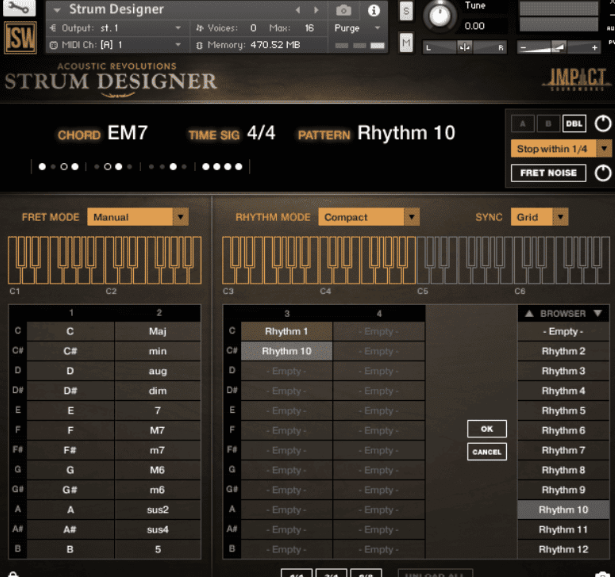Click the CHORD EM7 display
Screen dimensions: 615x577
point(103,133)
